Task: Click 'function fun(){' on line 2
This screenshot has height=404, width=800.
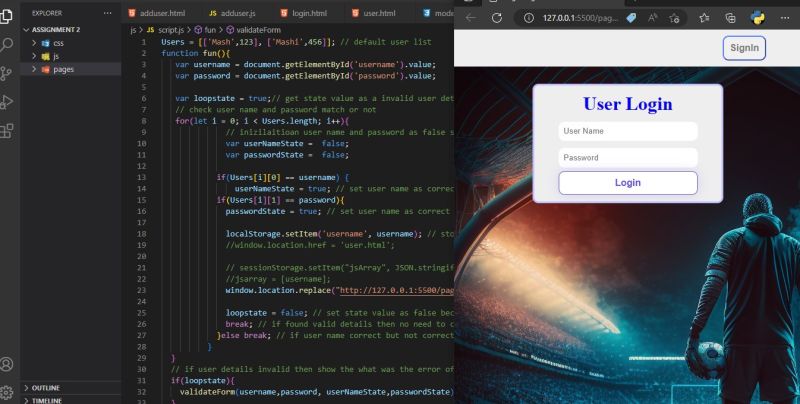Action: click(196, 53)
